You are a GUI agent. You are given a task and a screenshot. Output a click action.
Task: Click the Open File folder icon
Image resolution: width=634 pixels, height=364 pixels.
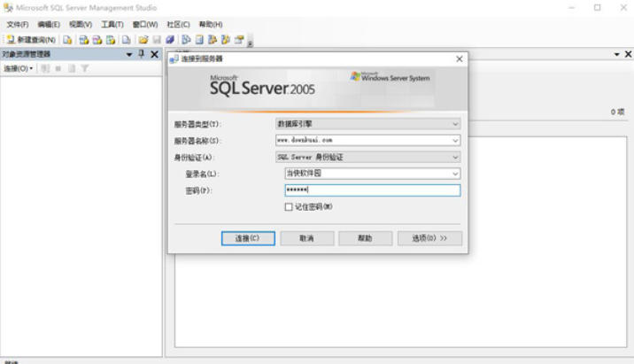click(x=143, y=40)
